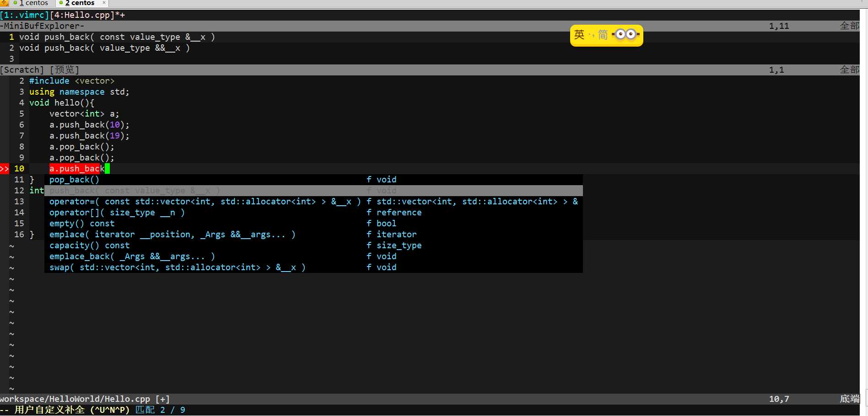Close the '2 centos' tab
The width and height of the screenshot is (868, 416).
click(x=104, y=3)
